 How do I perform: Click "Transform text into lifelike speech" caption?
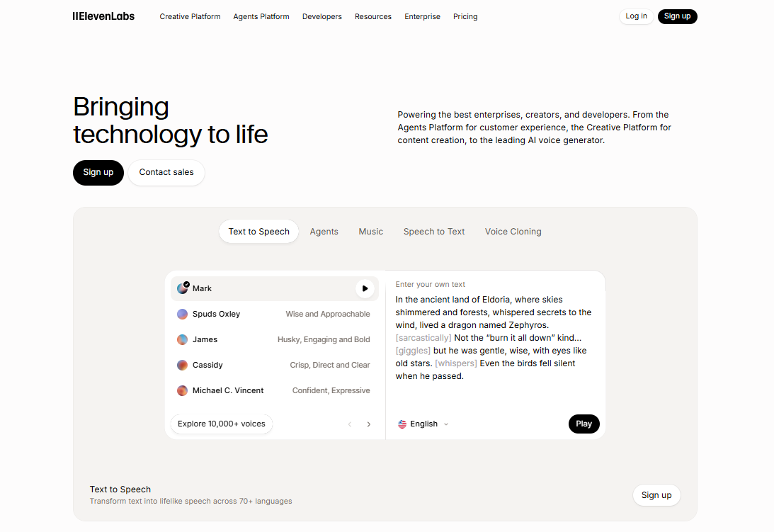191,501
